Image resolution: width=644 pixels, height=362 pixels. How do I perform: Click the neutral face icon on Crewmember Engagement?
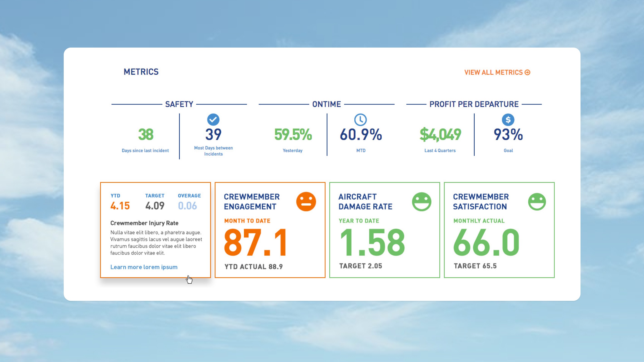306,202
